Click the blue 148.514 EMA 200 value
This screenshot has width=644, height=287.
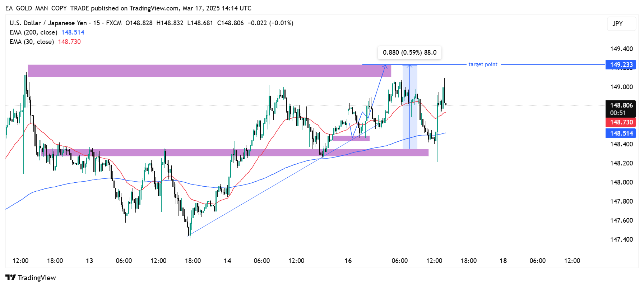coord(73,32)
